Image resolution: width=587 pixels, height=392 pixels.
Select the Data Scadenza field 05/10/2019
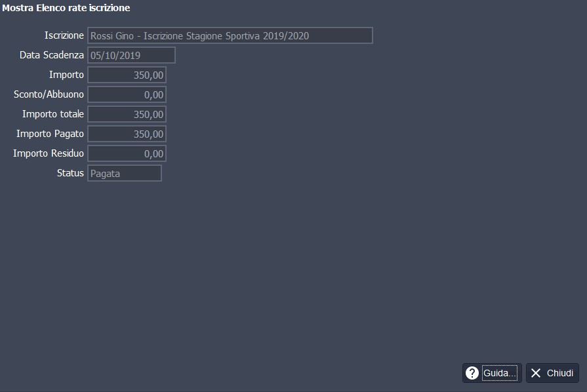pyautogui.click(x=131, y=55)
